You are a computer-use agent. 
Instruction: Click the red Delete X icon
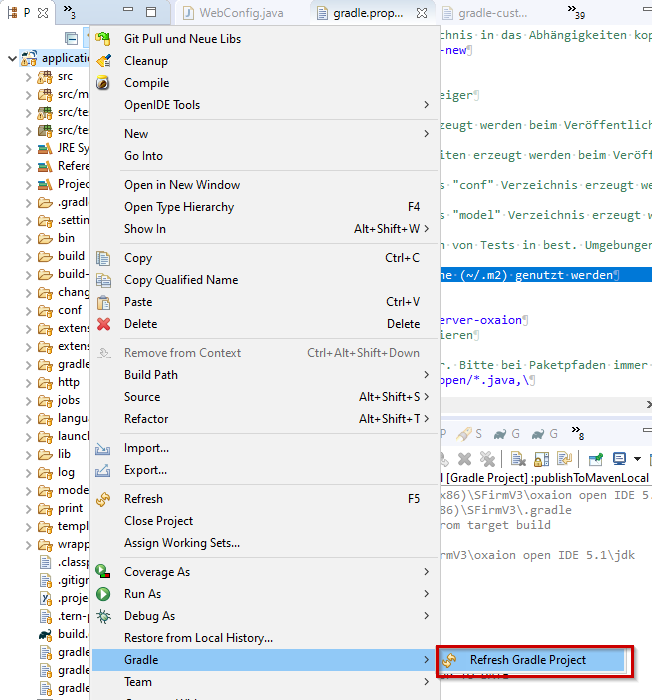click(103, 324)
